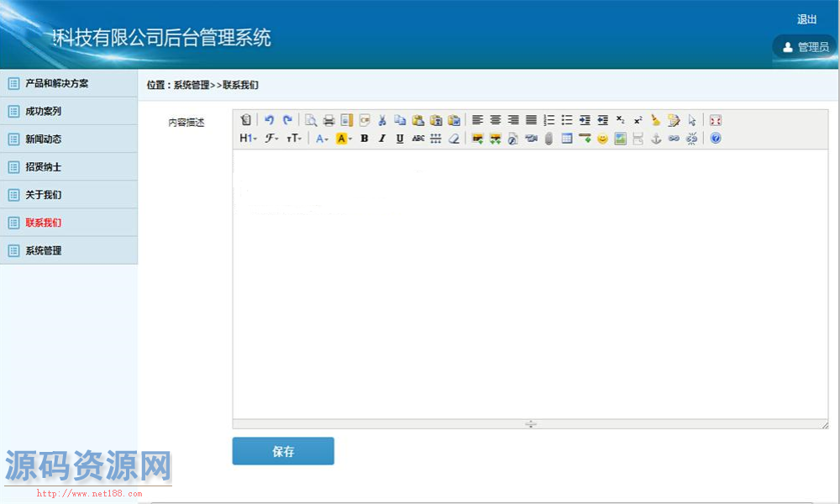Open the preview magnifier icon
Screen dimensions: 840x504
(311, 120)
